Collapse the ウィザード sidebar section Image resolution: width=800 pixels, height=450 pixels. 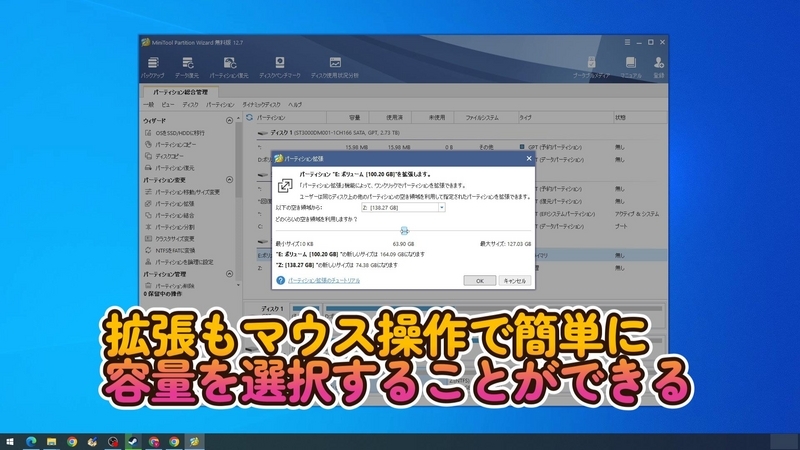(229, 120)
